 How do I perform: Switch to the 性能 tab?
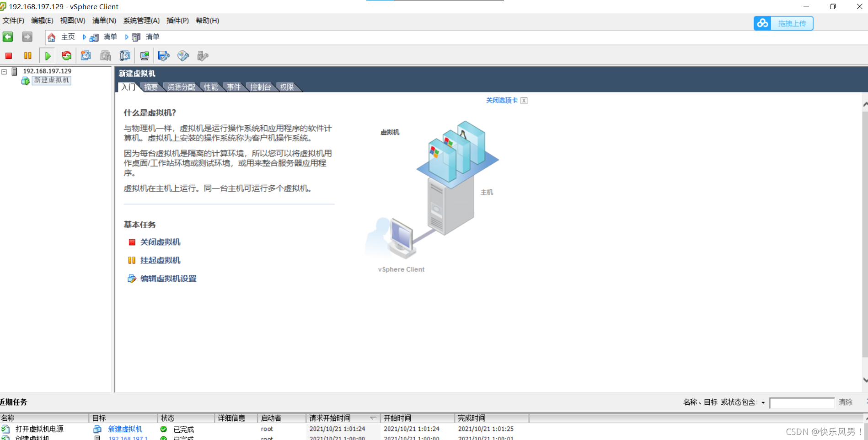pyautogui.click(x=211, y=87)
